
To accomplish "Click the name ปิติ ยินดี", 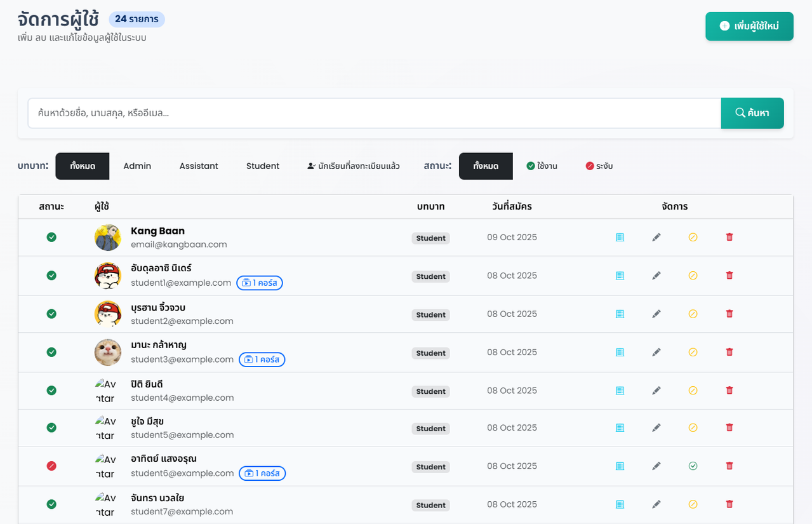I will pyautogui.click(x=147, y=384).
